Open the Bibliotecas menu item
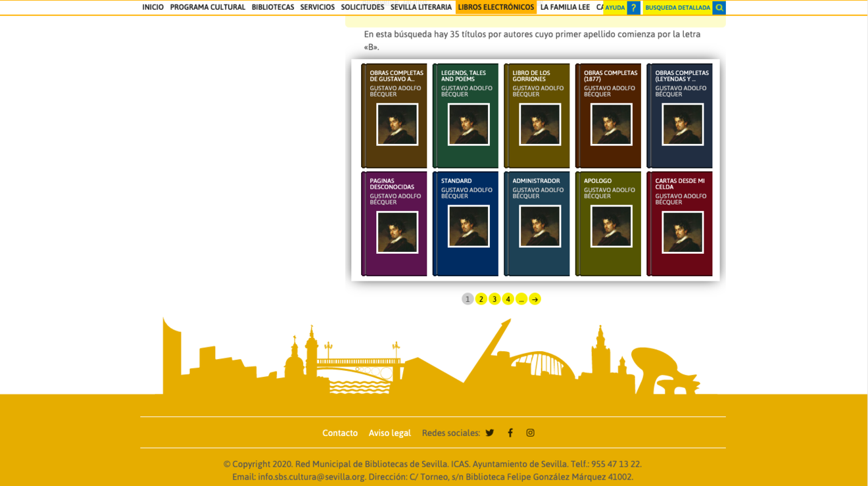This screenshot has height=486, width=868. pyautogui.click(x=272, y=7)
